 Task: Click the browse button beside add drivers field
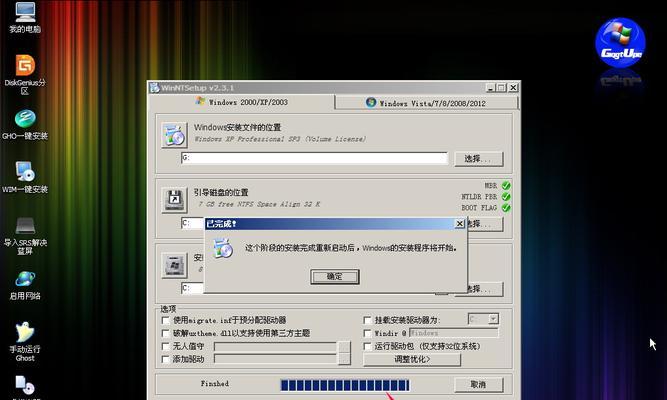[x=344, y=359]
